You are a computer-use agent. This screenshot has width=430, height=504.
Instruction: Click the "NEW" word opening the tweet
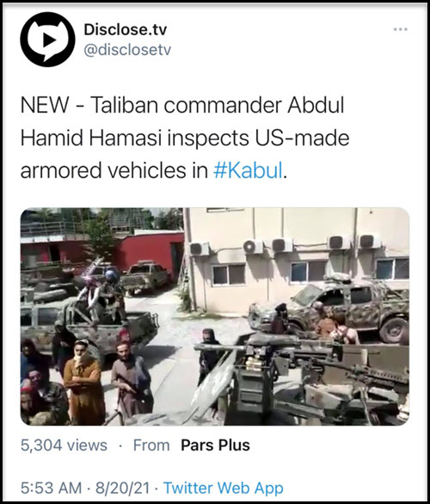click(x=45, y=105)
